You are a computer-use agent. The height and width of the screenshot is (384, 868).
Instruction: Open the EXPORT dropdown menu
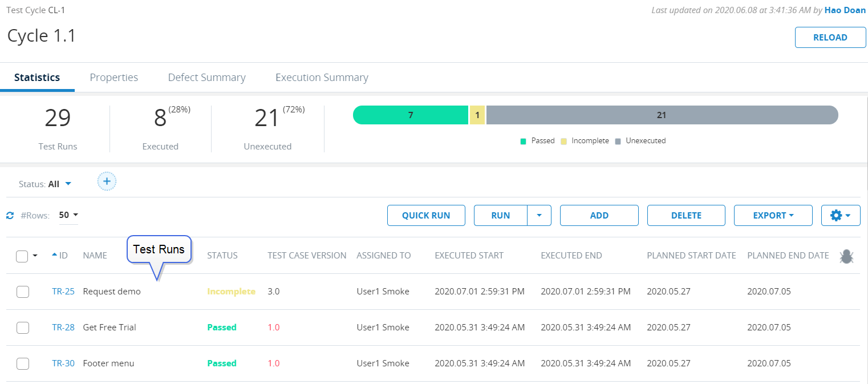point(773,216)
